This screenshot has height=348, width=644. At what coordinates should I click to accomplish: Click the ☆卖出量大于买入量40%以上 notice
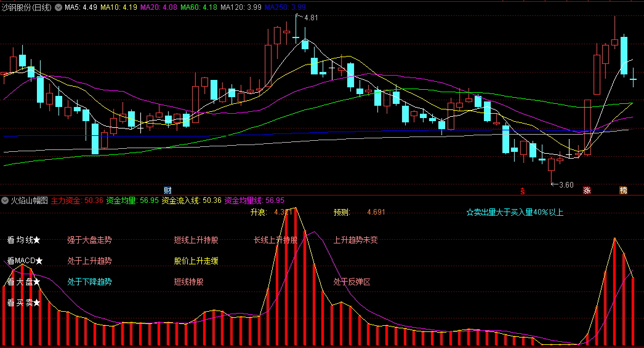[x=515, y=212]
